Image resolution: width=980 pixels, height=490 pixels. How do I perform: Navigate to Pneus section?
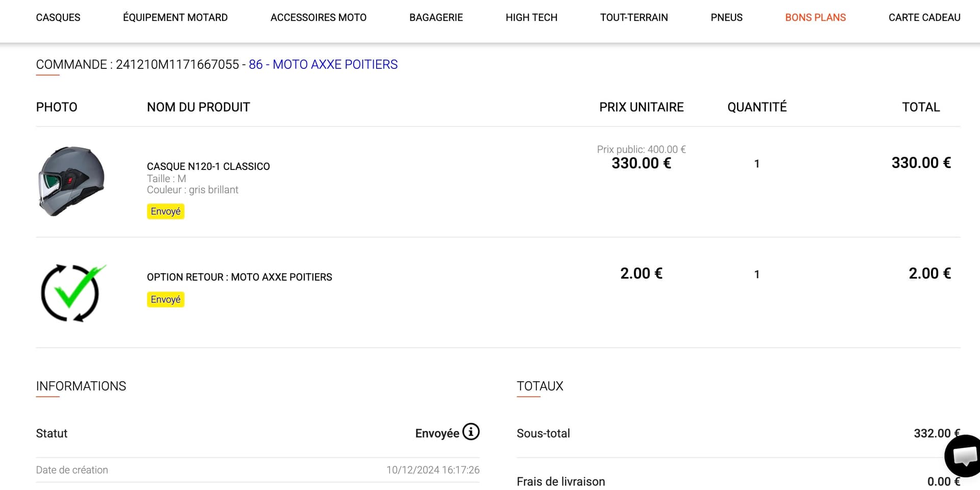point(726,17)
